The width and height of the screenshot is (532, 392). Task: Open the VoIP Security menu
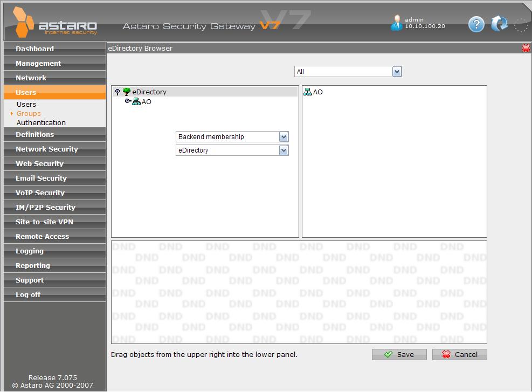tap(55, 193)
